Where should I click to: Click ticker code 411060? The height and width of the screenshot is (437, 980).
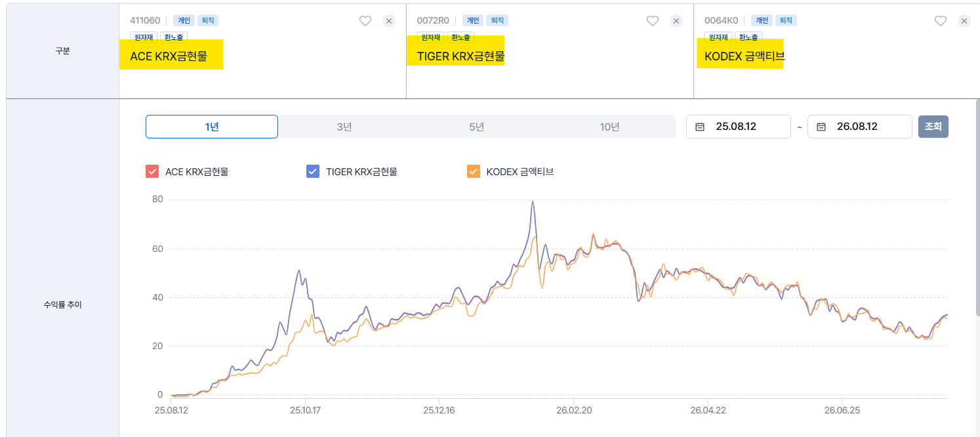click(x=145, y=21)
